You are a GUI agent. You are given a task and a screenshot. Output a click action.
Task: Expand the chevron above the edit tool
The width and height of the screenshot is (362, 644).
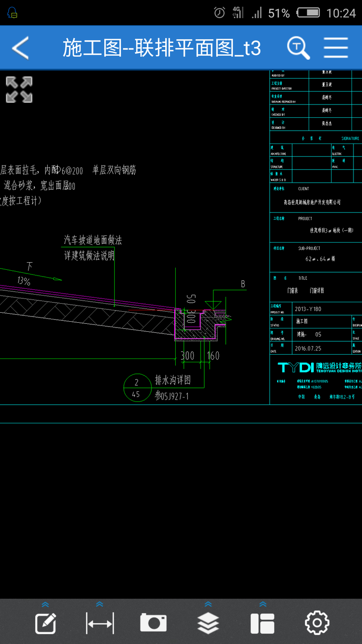(45, 604)
